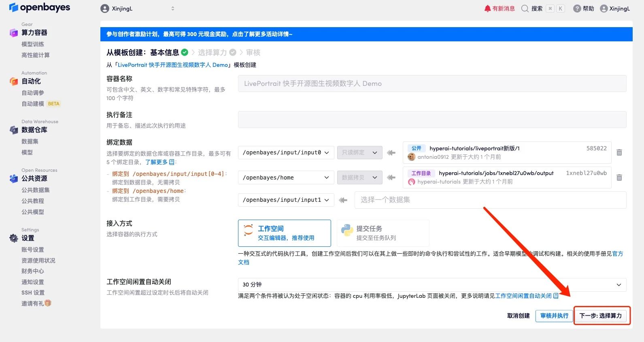Open the /openbayes/home path dropdown
Image resolution: width=644 pixels, height=342 pixels.
(x=286, y=177)
